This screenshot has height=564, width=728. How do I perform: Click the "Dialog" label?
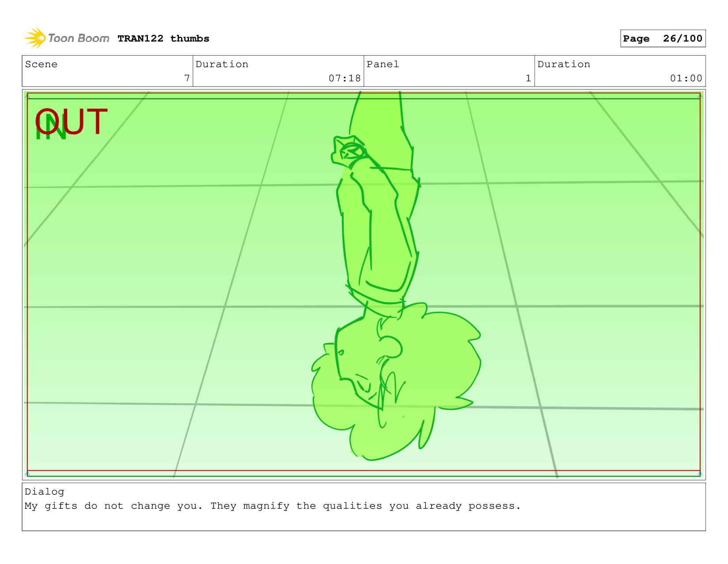coord(44,492)
